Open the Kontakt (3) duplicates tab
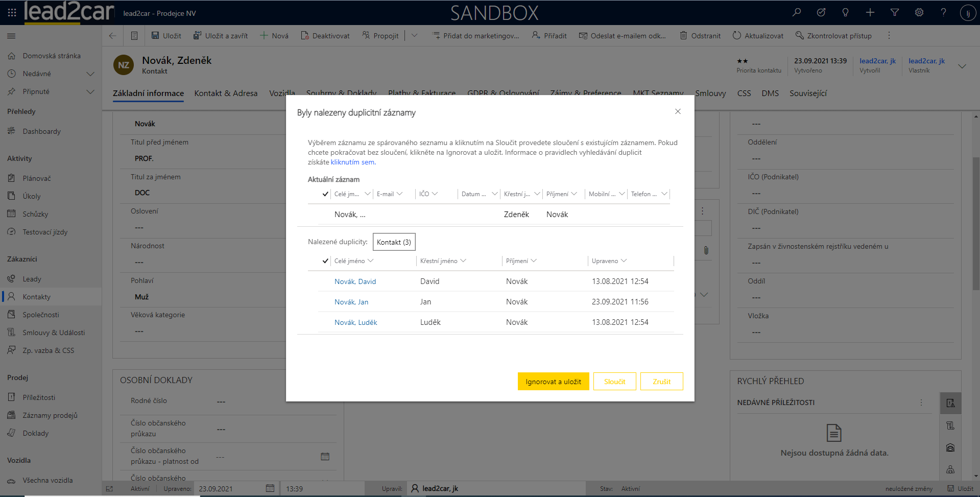 coord(394,242)
